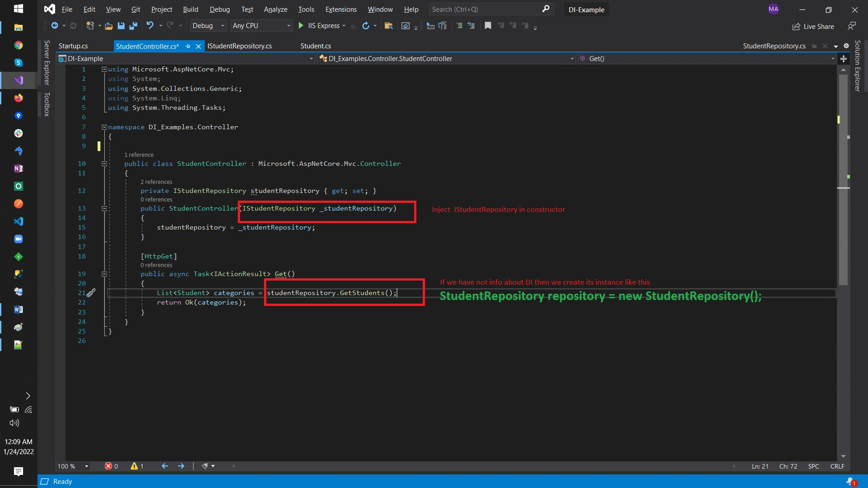868x488 pixels.
Task: Open the Any CPU platform dropdown
Action: 261,26
